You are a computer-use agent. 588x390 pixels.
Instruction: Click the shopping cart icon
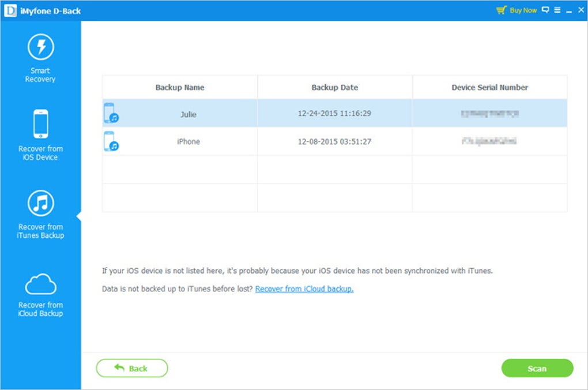point(502,10)
